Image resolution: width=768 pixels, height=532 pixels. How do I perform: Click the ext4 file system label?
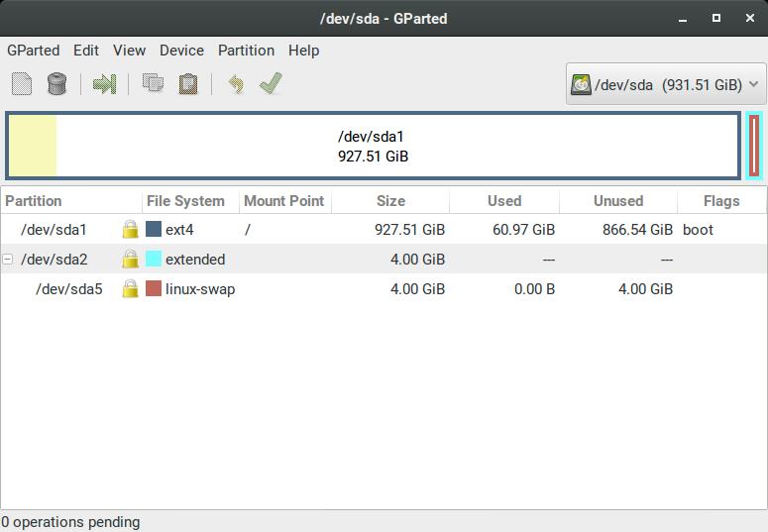[179, 230]
